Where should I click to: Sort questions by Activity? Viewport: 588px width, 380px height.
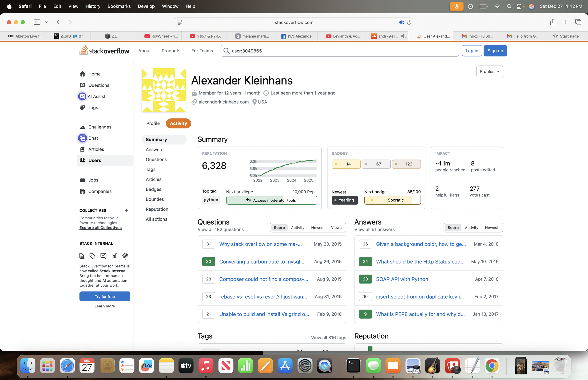[x=298, y=228]
